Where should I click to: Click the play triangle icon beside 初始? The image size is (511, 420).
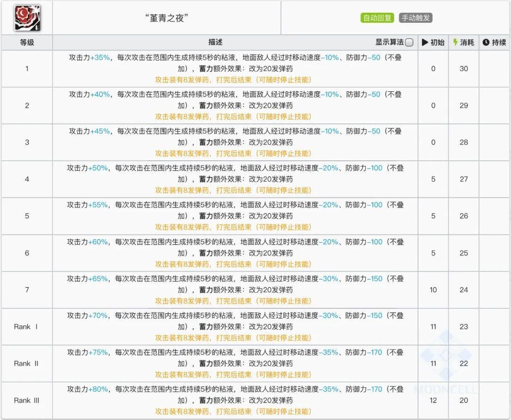click(426, 42)
